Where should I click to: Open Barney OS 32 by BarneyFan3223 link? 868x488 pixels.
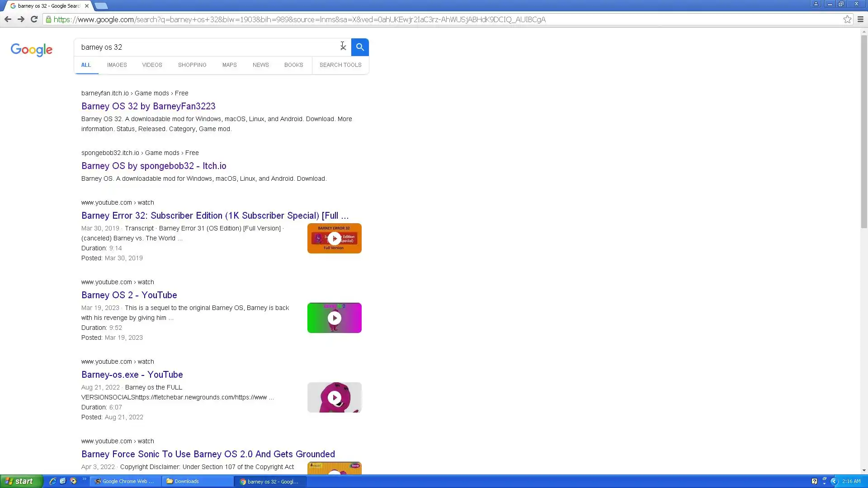(x=148, y=106)
